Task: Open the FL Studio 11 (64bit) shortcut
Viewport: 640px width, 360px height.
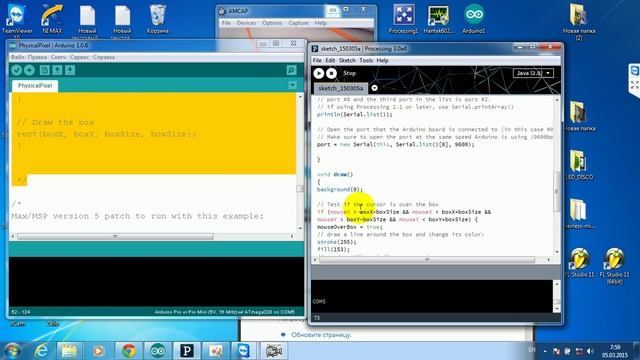Action: [x=615, y=266]
